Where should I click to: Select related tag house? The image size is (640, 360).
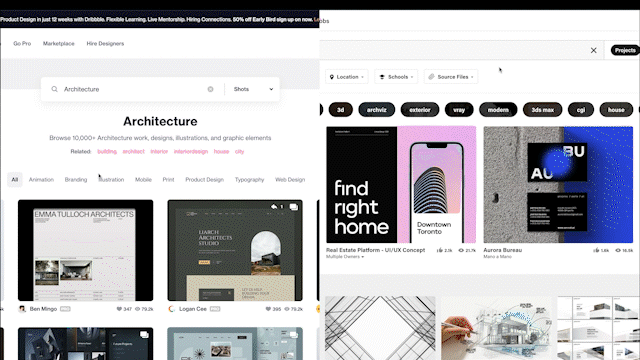pyautogui.click(x=221, y=151)
